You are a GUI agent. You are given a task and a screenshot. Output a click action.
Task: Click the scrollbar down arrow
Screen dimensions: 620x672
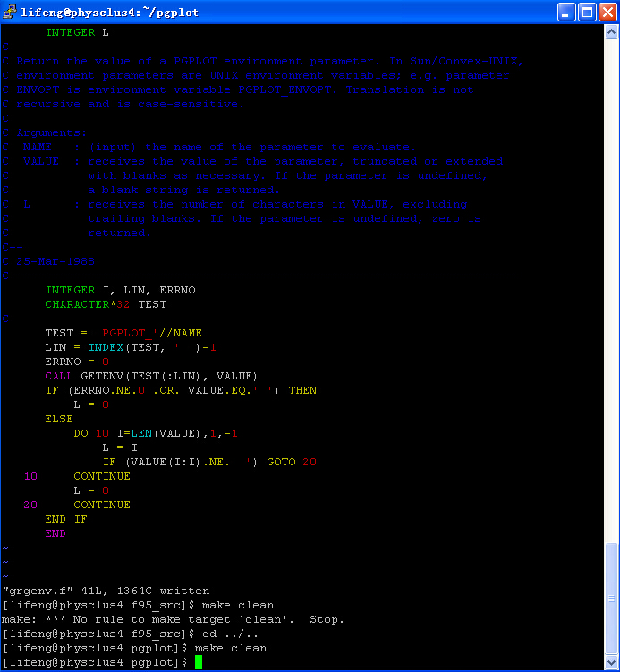coord(611,662)
